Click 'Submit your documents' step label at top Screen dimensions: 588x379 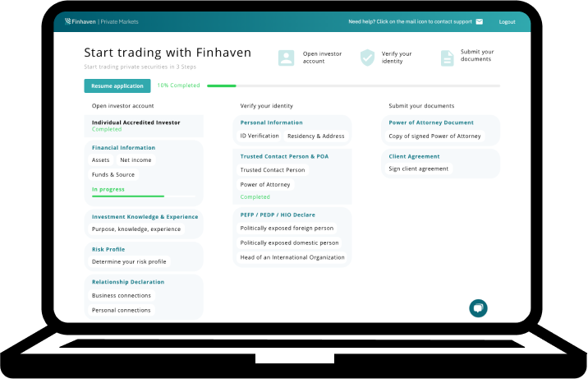(x=477, y=55)
